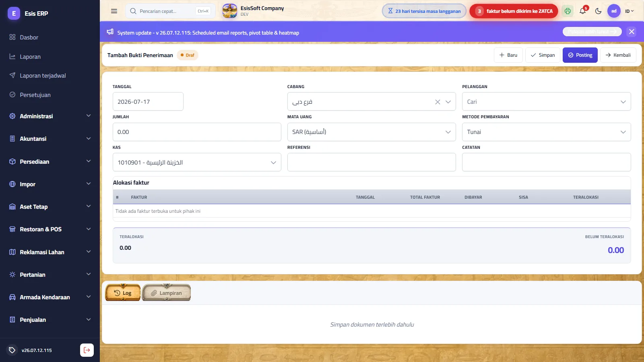Click the Teralokasi column header

(x=586, y=197)
